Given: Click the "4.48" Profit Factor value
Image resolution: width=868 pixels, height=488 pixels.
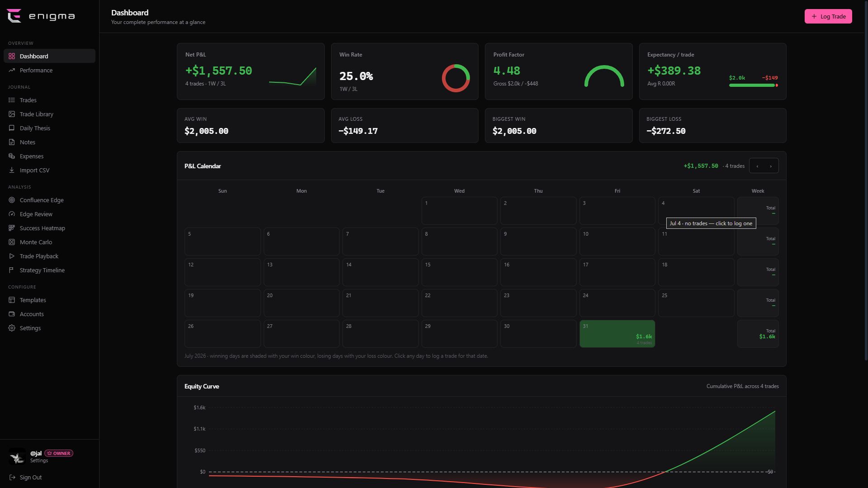Looking at the screenshot, I should click(507, 71).
